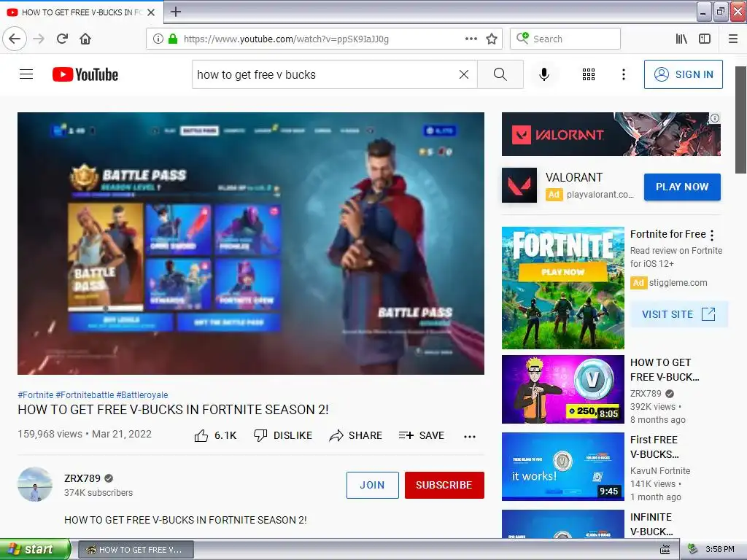The image size is (747, 560).
Task: Open the browser home page icon
Action: 85,39
